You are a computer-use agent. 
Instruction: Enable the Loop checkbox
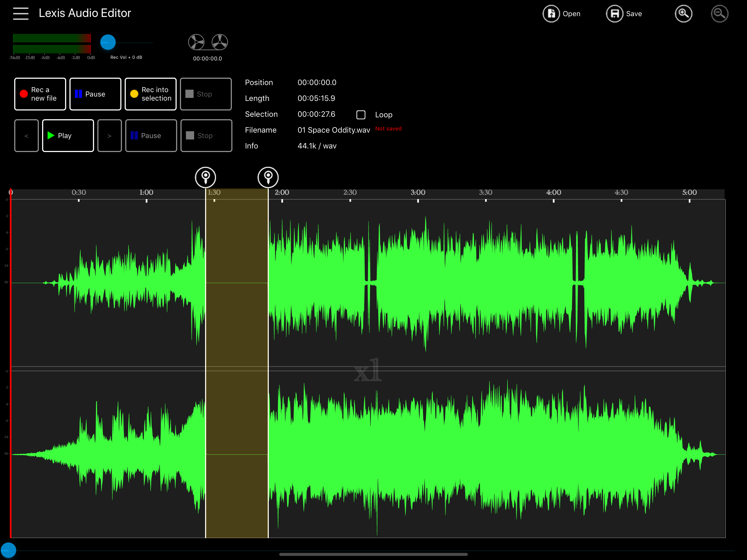tap(361, 115)
